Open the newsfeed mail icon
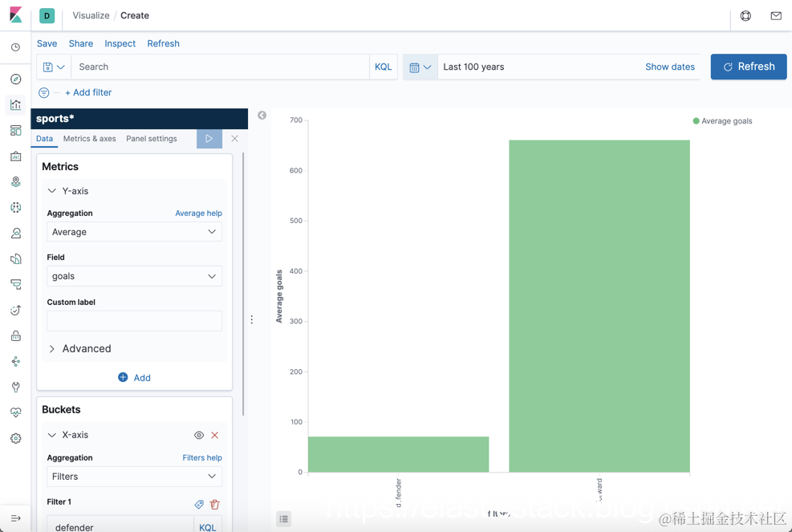Screen dimensions: 792x532 [776, 16]
